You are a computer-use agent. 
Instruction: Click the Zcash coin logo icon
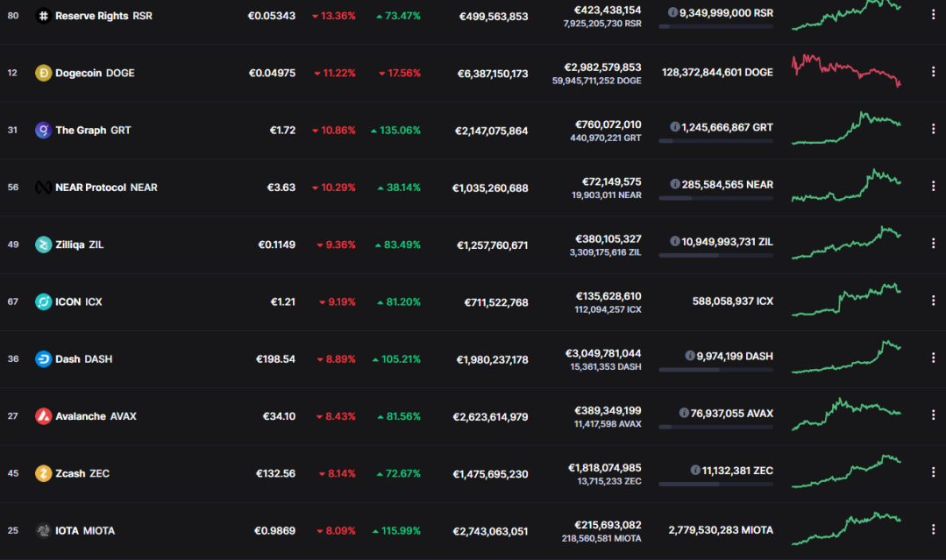pyautogui.click(x=43, y=473)
